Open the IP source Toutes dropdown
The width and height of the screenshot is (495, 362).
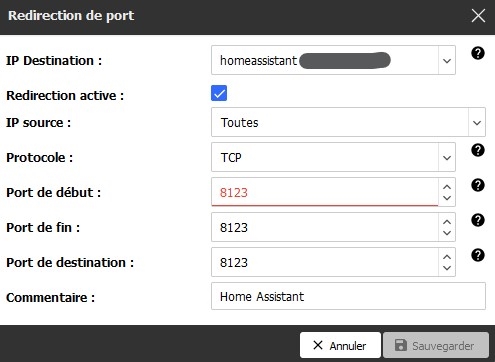pyautogui.click(x=348, y=122)
